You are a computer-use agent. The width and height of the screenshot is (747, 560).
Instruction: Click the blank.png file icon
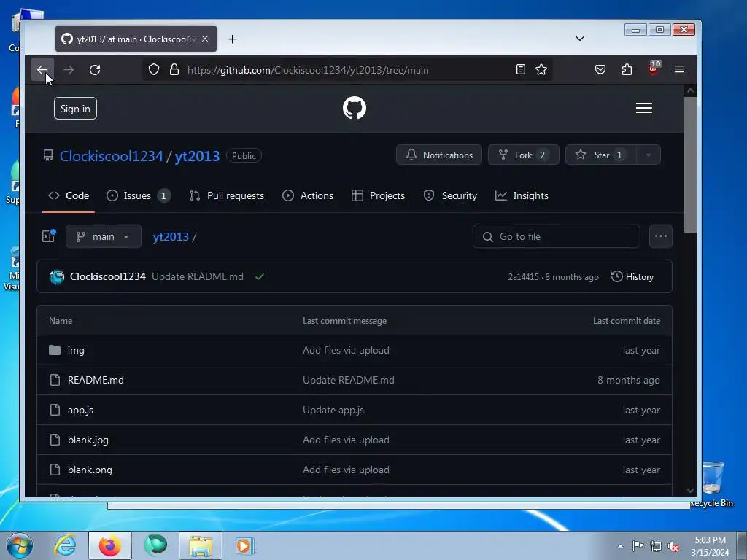[x=55, y=470]
